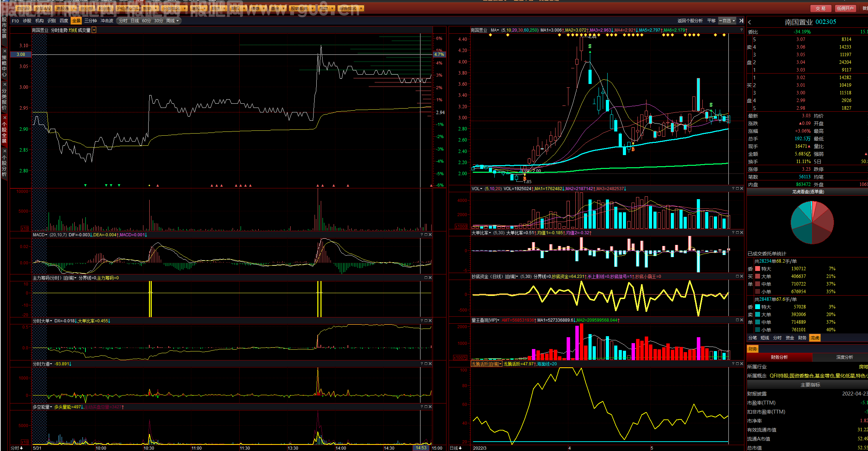Click the 交易 trade button
The width and height of the screenshot is (868, 451).
point(821,8)
